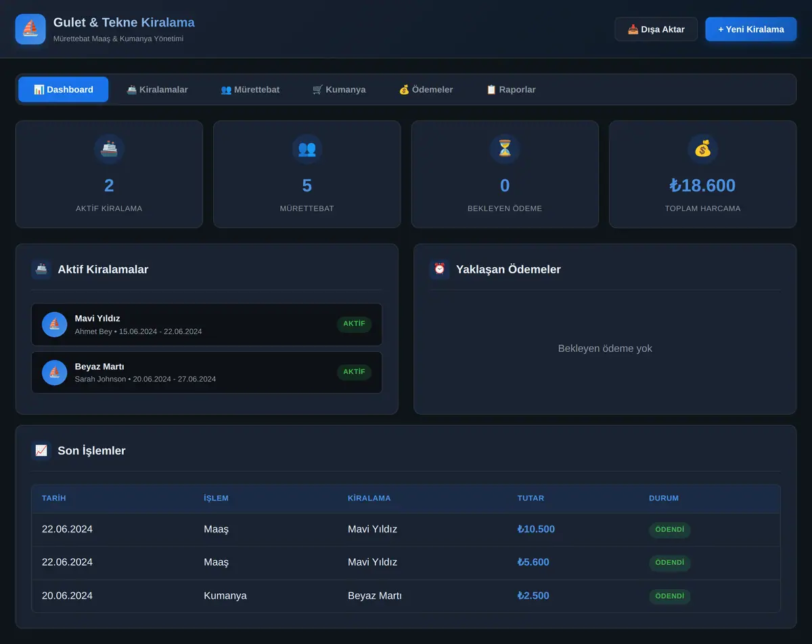
Task: Click the crew icon above Mürettebat count
Action: 307,149
